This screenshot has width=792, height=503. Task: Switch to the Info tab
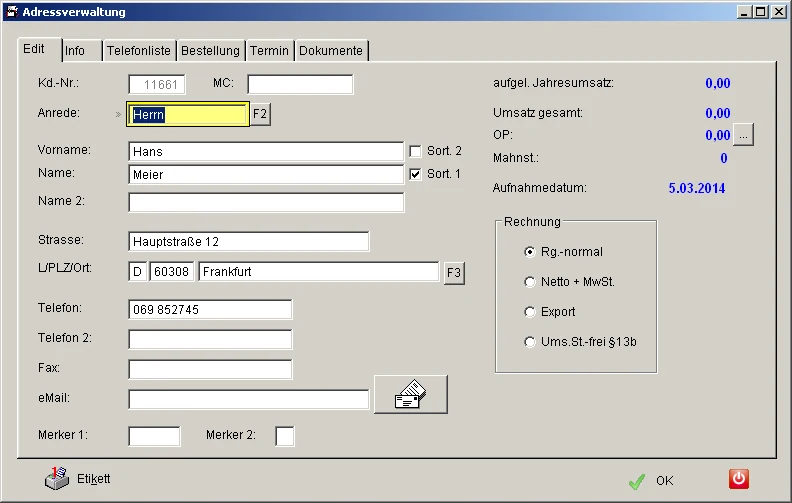81,51
